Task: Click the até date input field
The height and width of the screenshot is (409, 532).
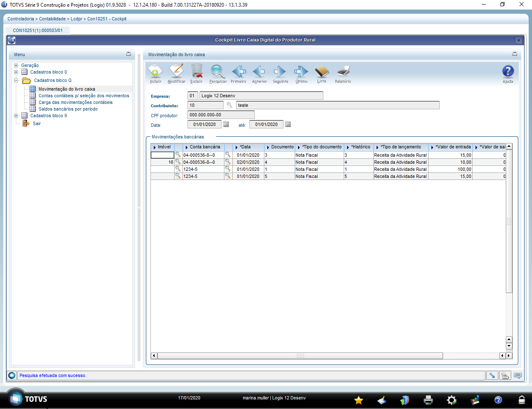Action: click(x=266, y=124)
